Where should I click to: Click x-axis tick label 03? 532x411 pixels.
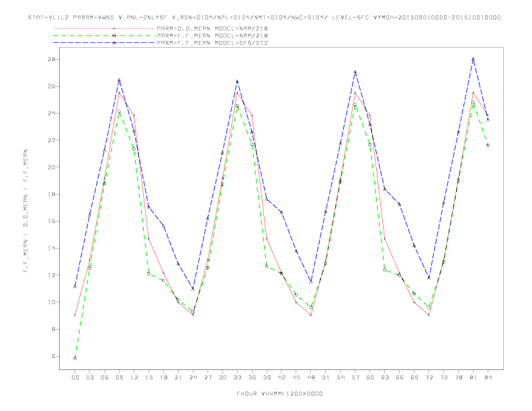(x=89, y=377)
